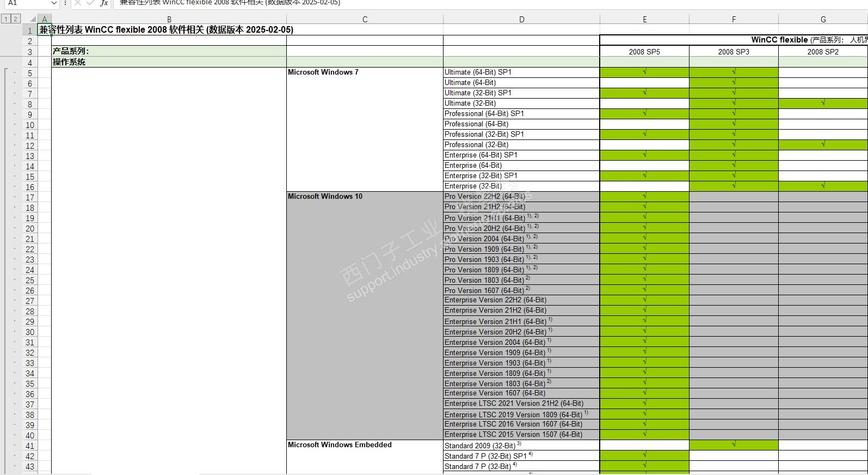The height and width of the screenshot is (475, 868).
Task: Select column B header
Action: (x=169, y=20)
